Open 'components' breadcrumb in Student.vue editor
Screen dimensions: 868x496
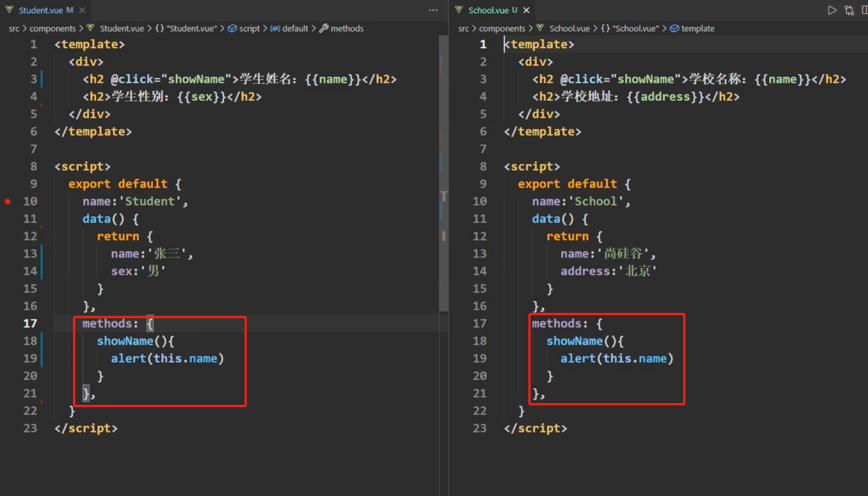coord(52,28)
